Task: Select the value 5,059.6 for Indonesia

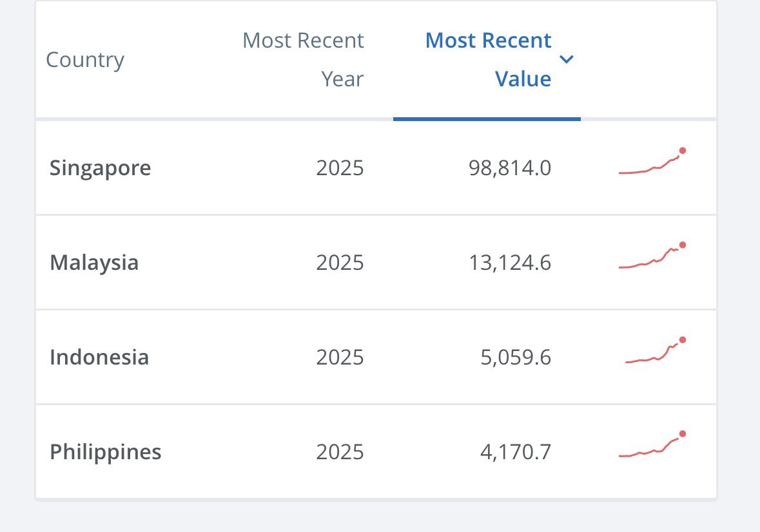Action: 516,357
